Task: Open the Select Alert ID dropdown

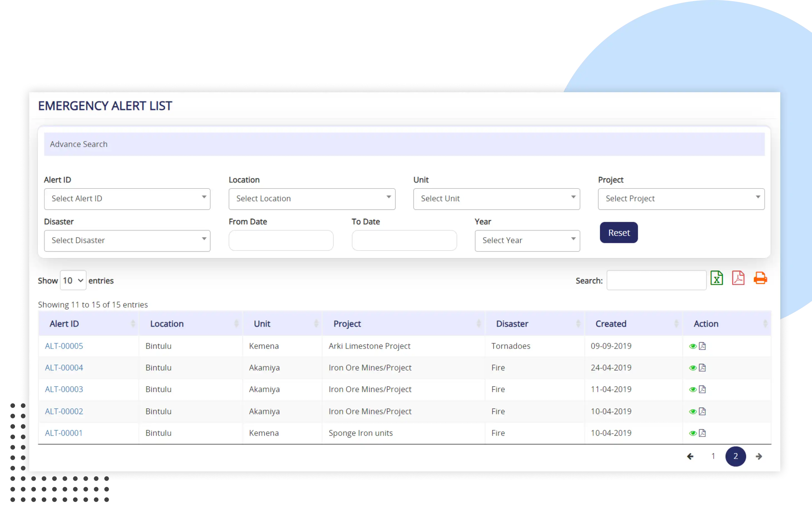Action: pyautogui.click(x=127, y=199)
